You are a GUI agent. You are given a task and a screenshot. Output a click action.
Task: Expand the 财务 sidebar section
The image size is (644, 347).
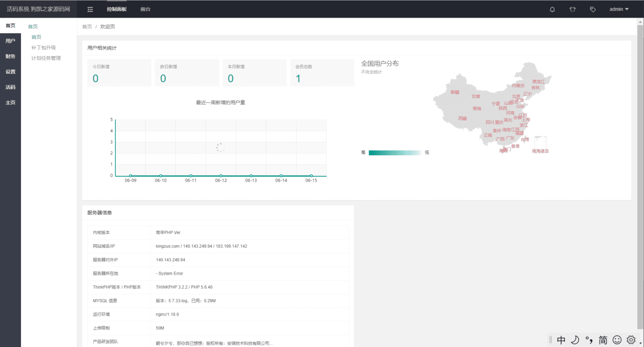(x=10, y=56)
